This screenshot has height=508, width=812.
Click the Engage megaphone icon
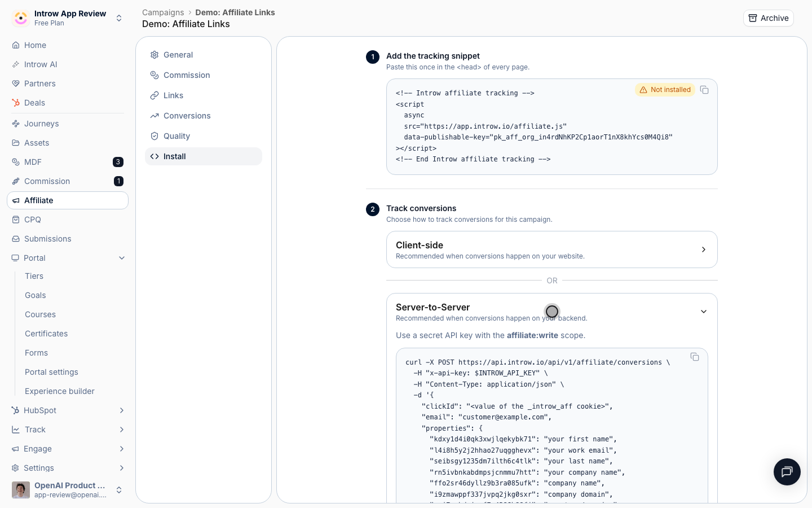pos(15,449)
